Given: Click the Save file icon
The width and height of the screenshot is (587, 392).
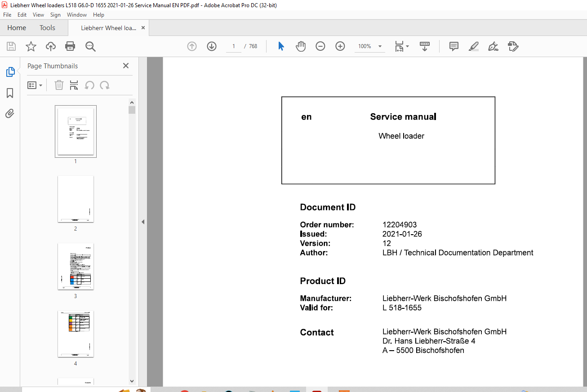Looking at the screenshot, I should point(11,46).
